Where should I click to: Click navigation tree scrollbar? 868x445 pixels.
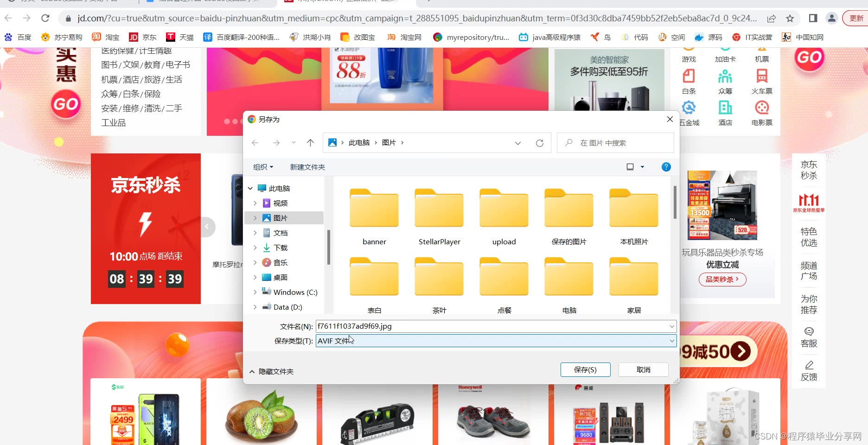click(328, 247)
